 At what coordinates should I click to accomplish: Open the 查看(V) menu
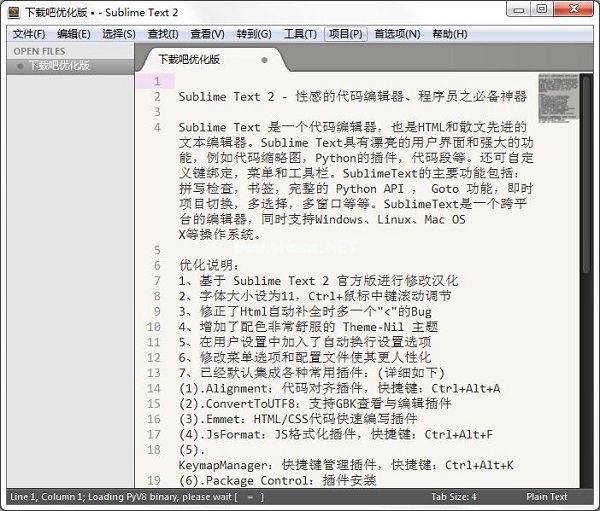[207, 34]
